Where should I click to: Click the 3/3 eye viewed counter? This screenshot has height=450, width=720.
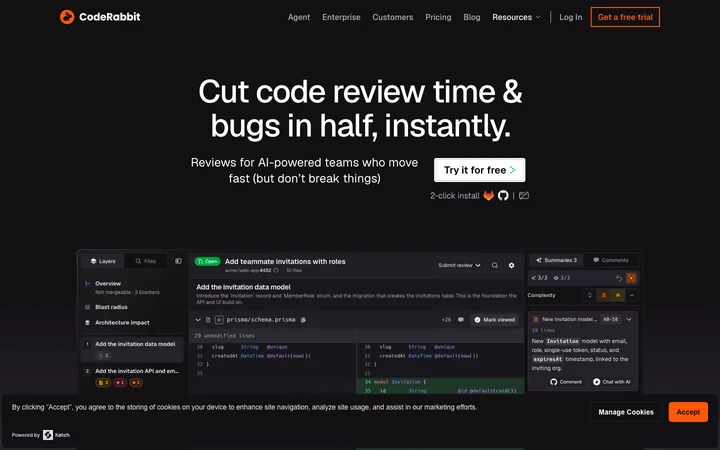point(562,278)
